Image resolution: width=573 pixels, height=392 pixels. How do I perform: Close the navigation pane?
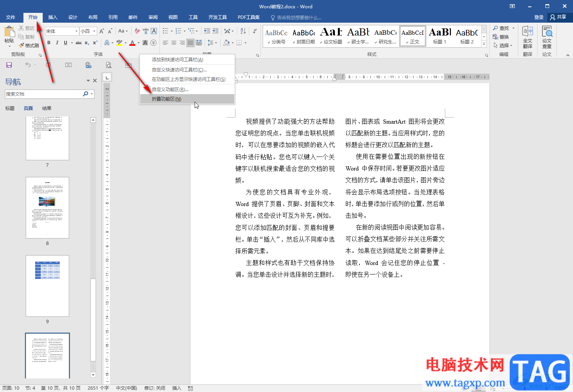tap(95, 81)
